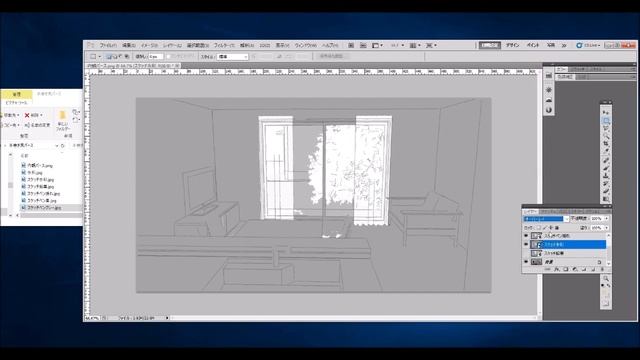Choose Add to selection mode in options bar

coord(115,56)
